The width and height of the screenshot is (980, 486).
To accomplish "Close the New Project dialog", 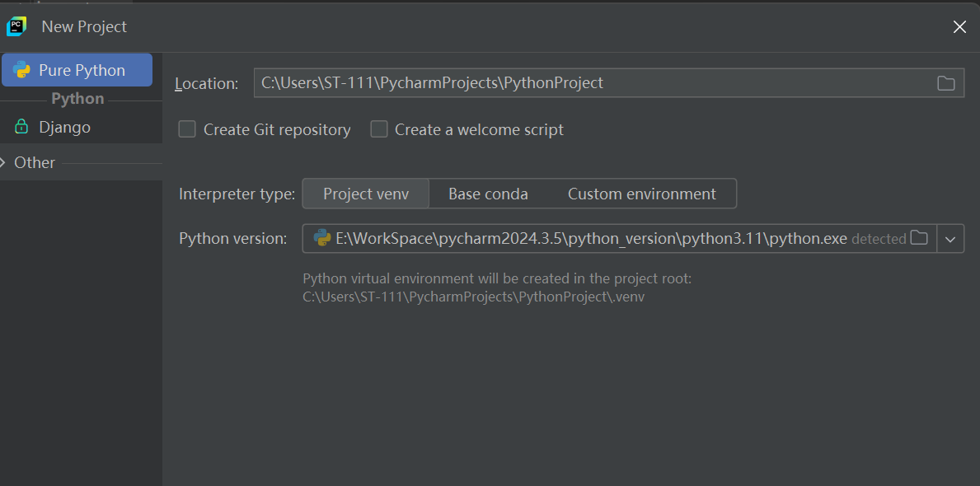I will click(x=959, y=27).
